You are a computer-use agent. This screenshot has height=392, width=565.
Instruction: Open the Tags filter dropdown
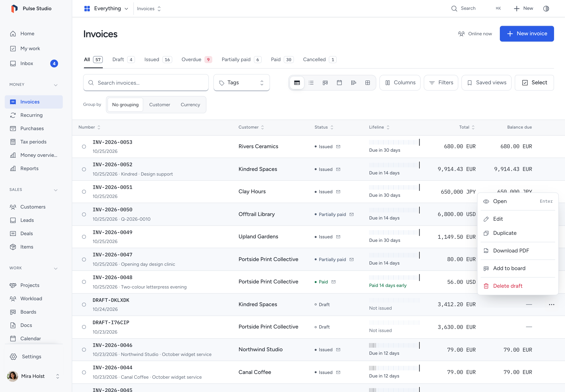(241, 83)
